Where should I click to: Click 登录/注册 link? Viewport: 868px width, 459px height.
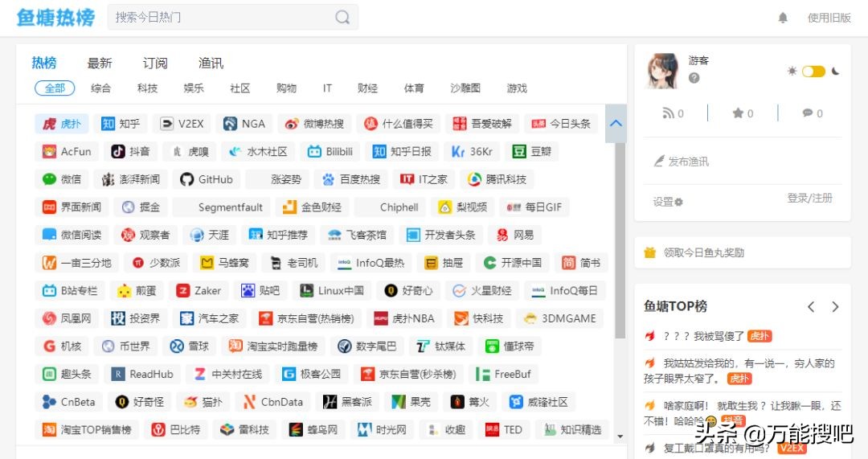[810, 198]
